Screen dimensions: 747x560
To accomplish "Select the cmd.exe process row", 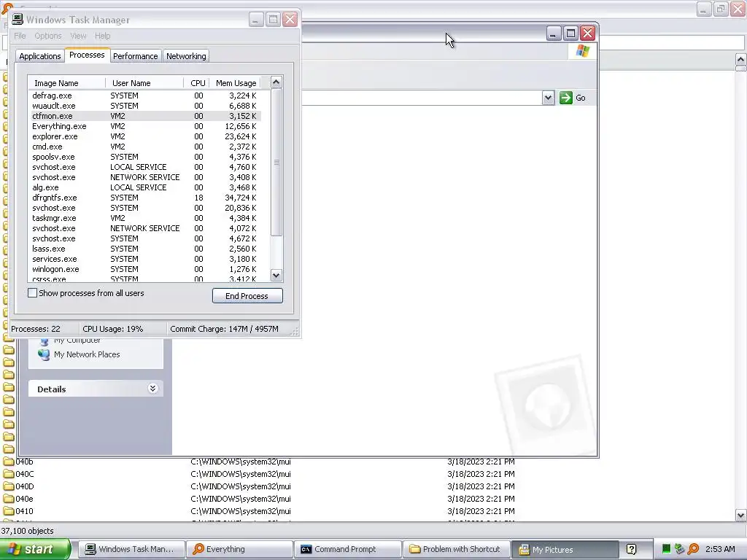I will coord(145,147).
